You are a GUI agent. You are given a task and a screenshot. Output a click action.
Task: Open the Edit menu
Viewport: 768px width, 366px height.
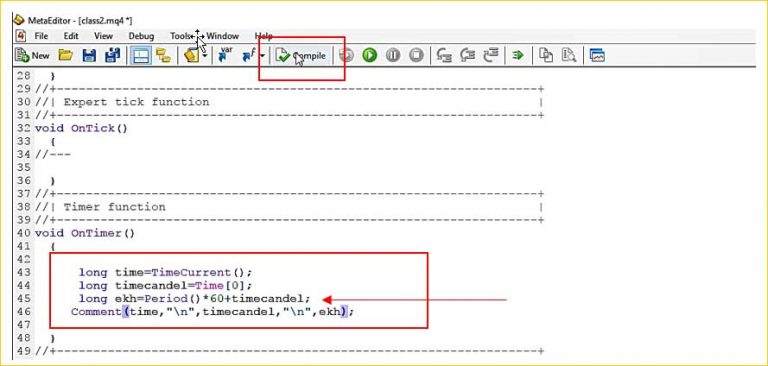click(71, 36)
